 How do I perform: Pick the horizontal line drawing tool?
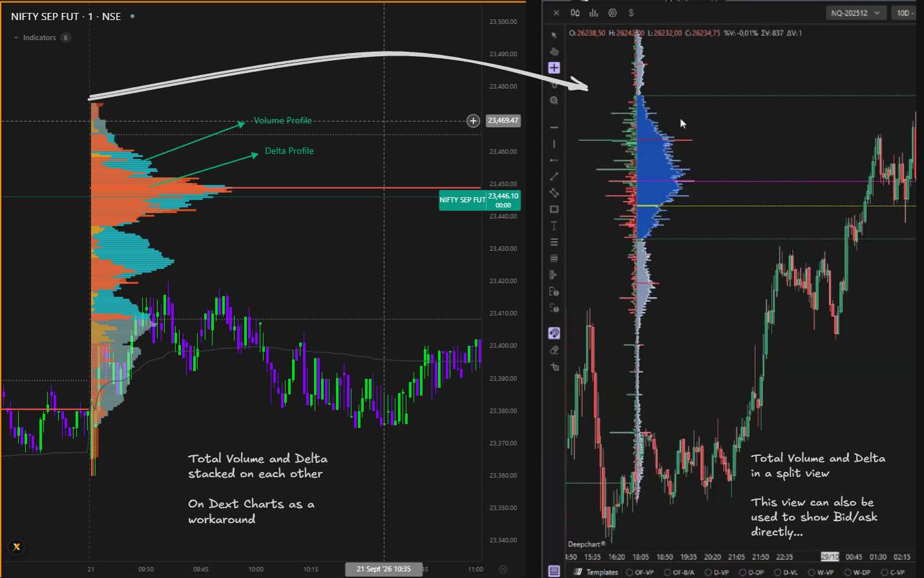[x=554, y=127]
